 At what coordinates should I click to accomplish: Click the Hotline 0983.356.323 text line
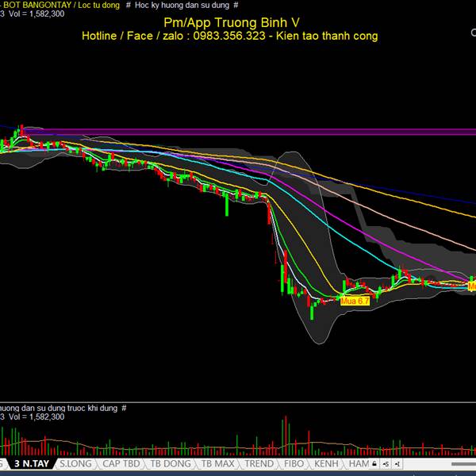pyautogui.click(x=230, y=36)
